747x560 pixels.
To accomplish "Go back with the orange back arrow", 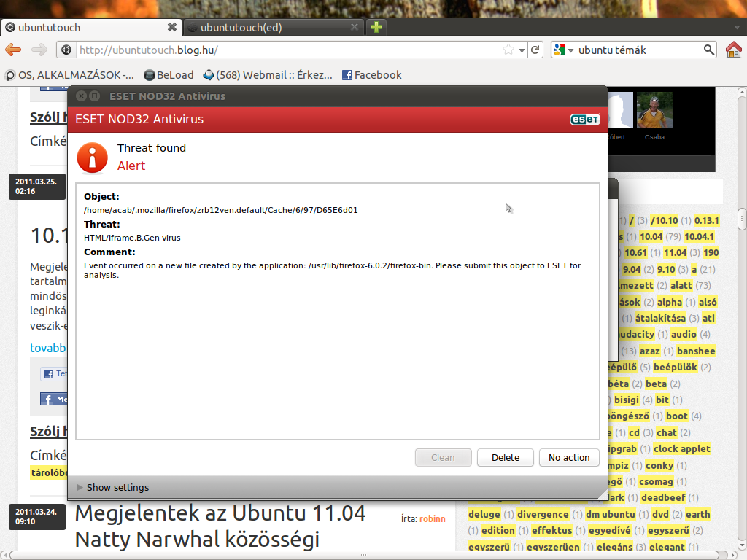I will pos(13,50).
